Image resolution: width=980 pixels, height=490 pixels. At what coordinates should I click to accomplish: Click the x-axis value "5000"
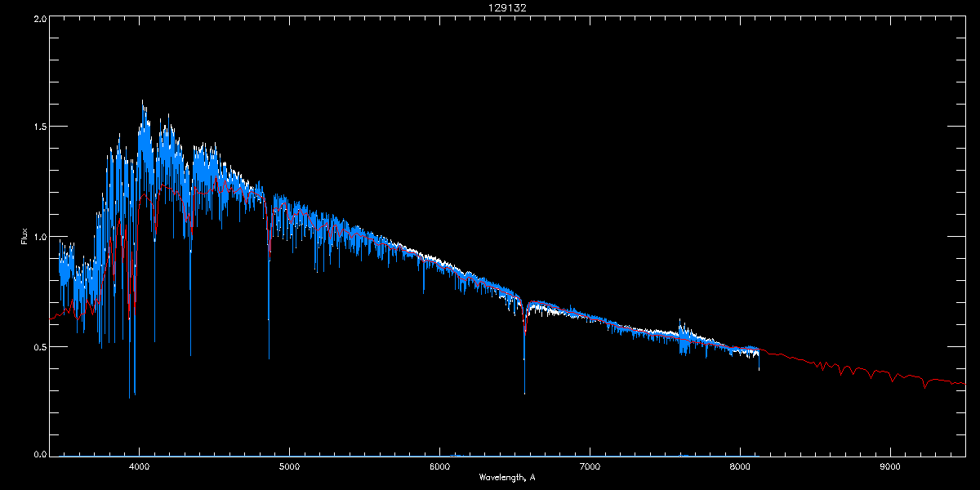pyautogui.click(x=290, y=467)
